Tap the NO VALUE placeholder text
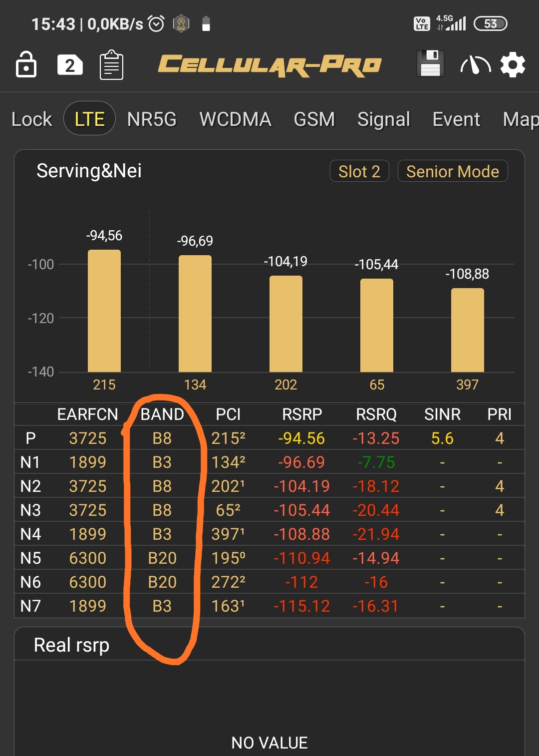This screenshot has width=539, height=756. (x=269, y=743)
